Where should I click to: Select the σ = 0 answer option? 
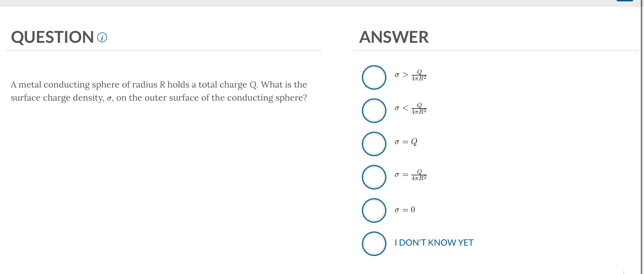click(374, 210)
